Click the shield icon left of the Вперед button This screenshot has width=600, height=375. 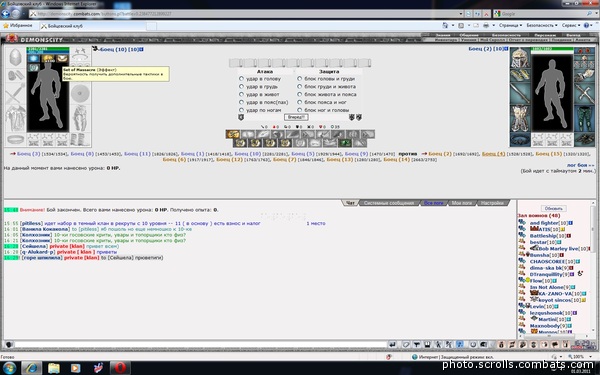tap(241, 117)
